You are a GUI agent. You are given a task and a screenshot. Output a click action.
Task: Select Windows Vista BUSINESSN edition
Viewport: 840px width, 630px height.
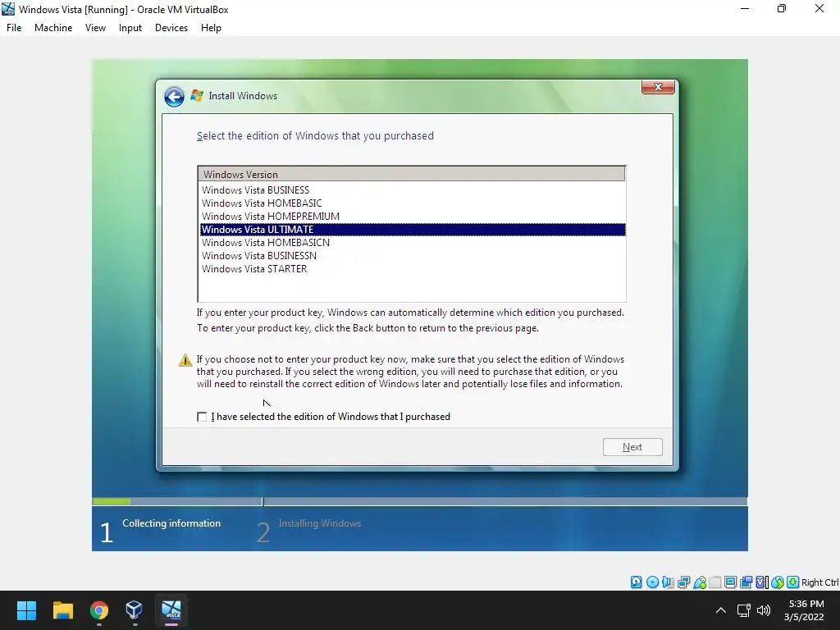pyautogui.click(x=413, y=256)
